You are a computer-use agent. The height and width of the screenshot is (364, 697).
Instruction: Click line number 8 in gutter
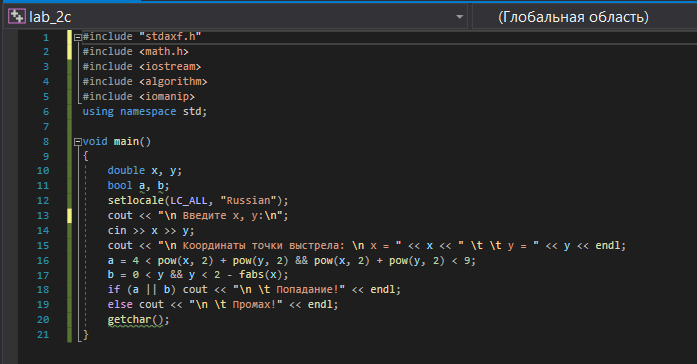(46, 142)
